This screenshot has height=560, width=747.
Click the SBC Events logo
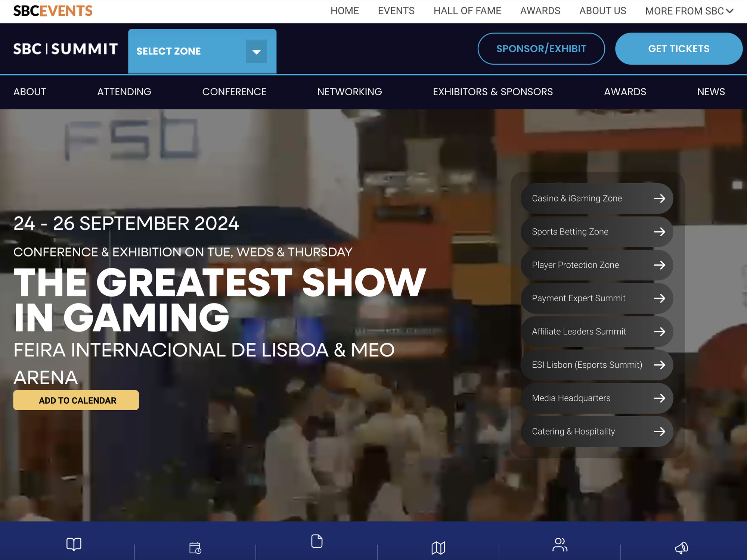(53, 11)
